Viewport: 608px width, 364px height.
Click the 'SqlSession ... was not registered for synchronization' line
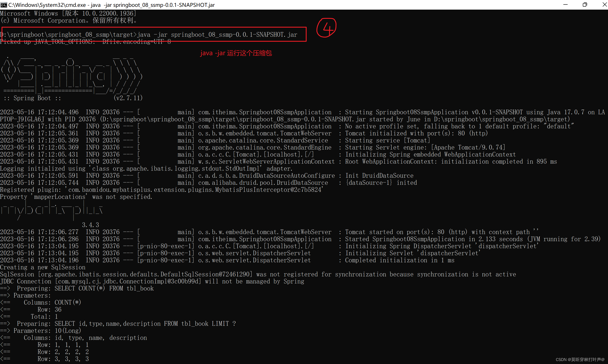258,274
